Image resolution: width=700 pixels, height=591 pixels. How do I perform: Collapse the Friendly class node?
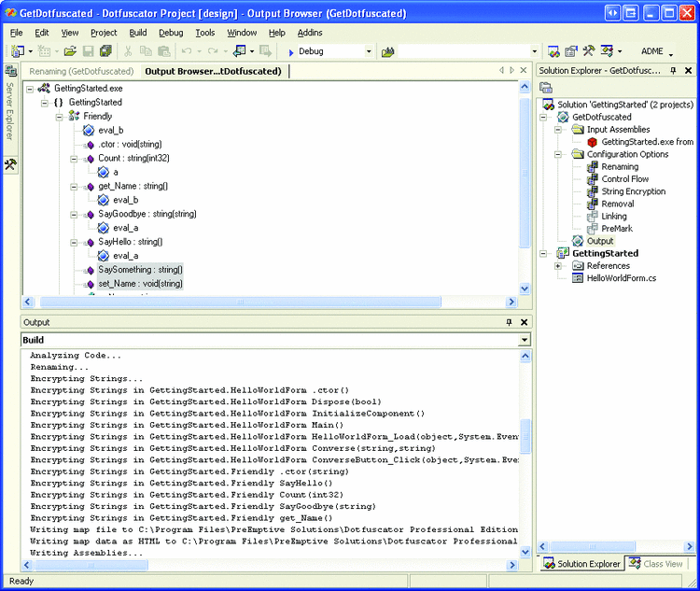59,117
